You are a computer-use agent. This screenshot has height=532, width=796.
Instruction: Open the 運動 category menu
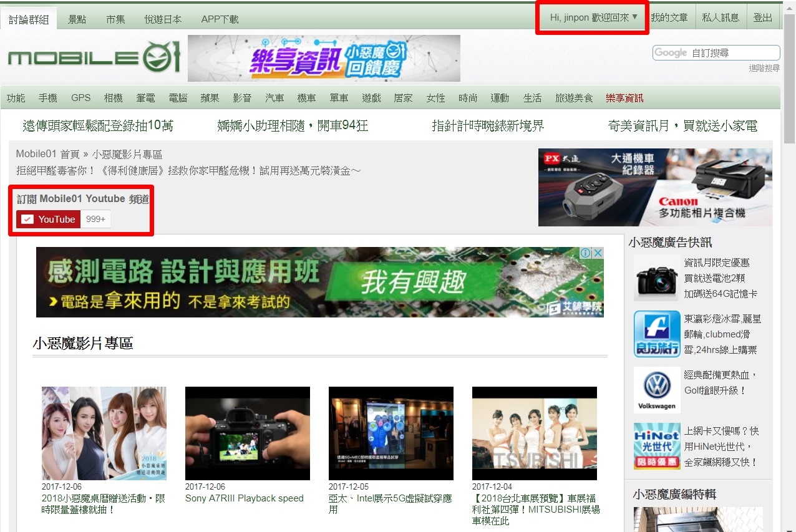point(500,98)
